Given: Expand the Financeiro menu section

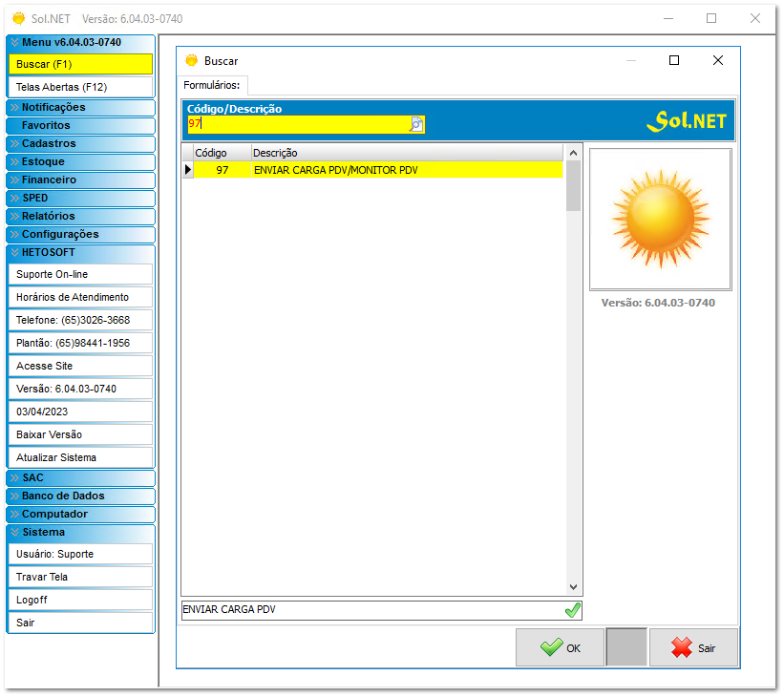Looking at the screenshot, I should 80,180.
